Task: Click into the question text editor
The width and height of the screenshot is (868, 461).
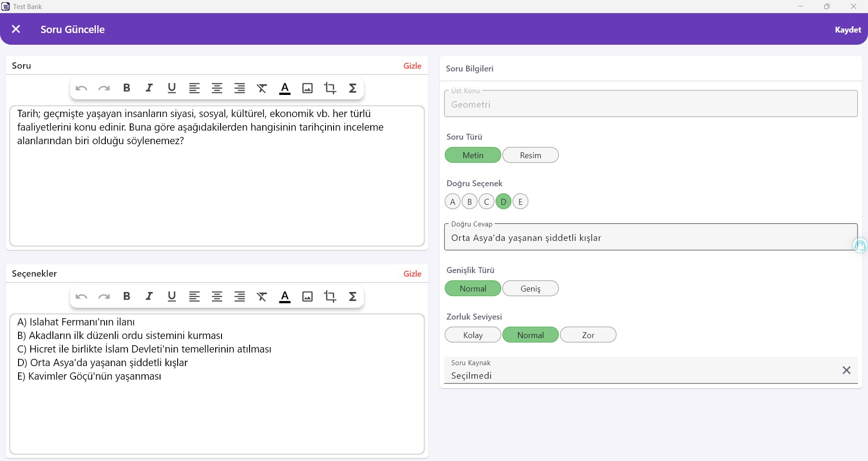Action: pos(217,176)
